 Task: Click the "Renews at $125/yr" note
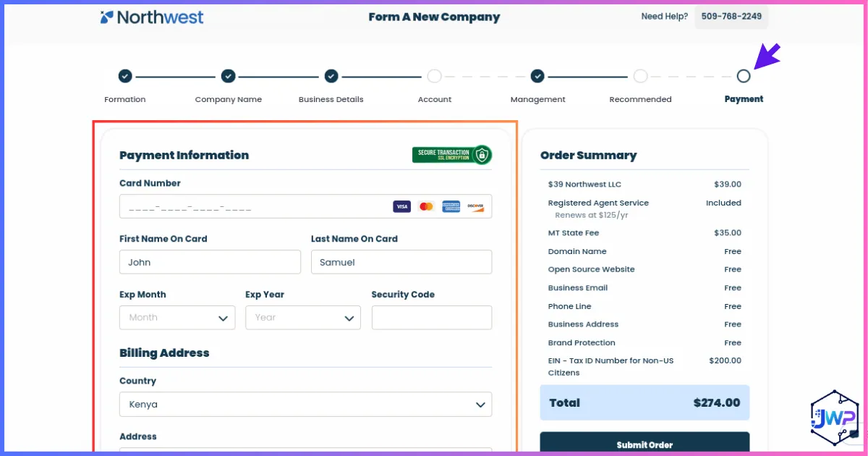tap(592, 215)
